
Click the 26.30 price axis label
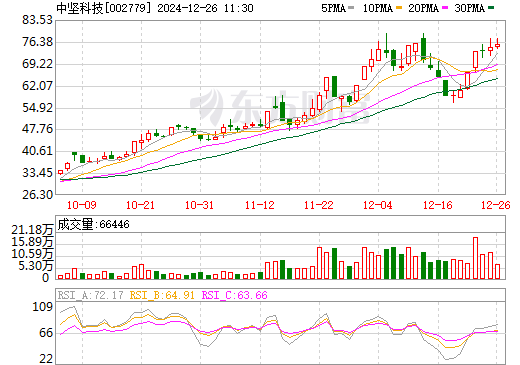pos(37,194)
